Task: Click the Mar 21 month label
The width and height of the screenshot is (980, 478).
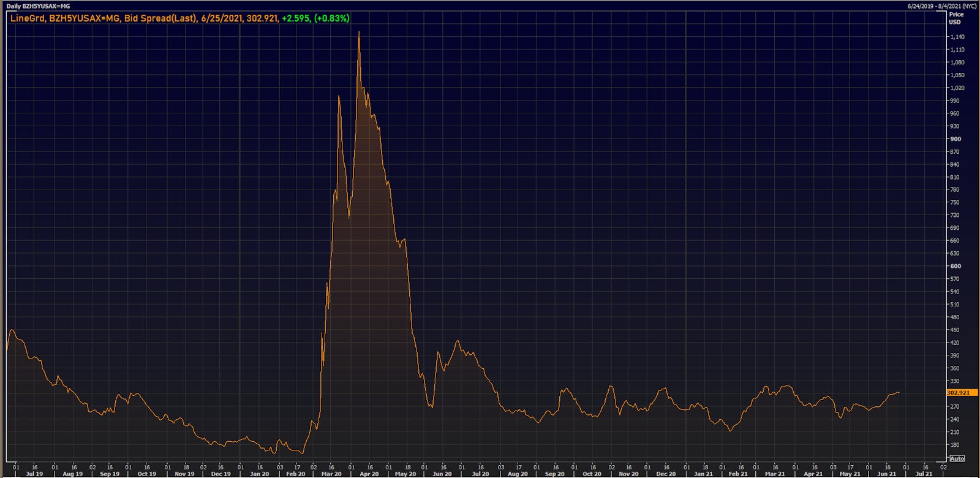Action: tap(775, 474)
